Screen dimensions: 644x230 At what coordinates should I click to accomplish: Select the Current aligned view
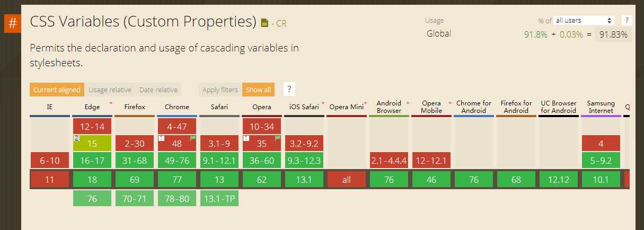point(57,90)
